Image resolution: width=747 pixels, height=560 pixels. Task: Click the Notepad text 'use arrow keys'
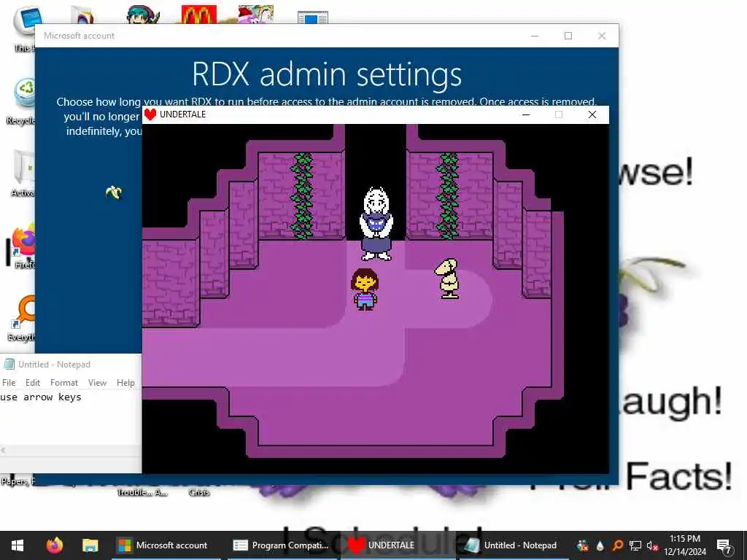click(41, 397)
